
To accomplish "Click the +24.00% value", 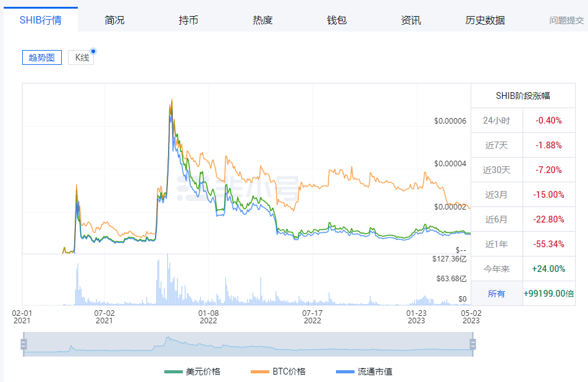I will [548, 269].
